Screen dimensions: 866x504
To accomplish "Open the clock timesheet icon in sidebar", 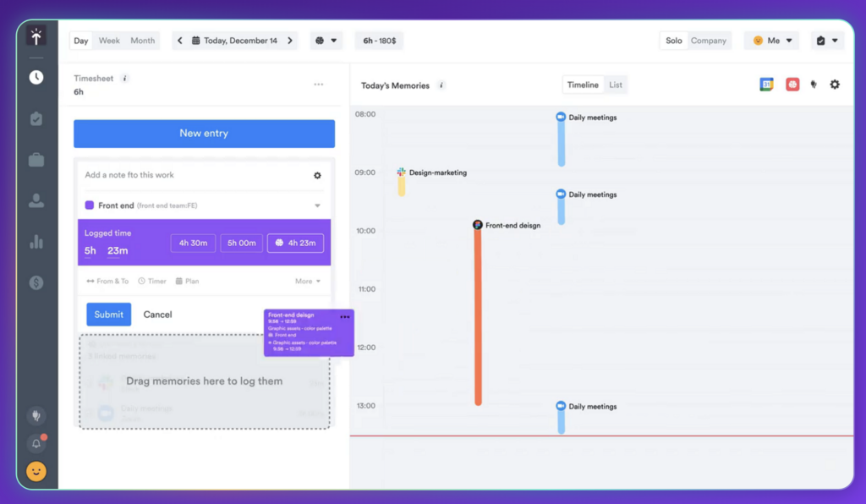I will 36,78.
